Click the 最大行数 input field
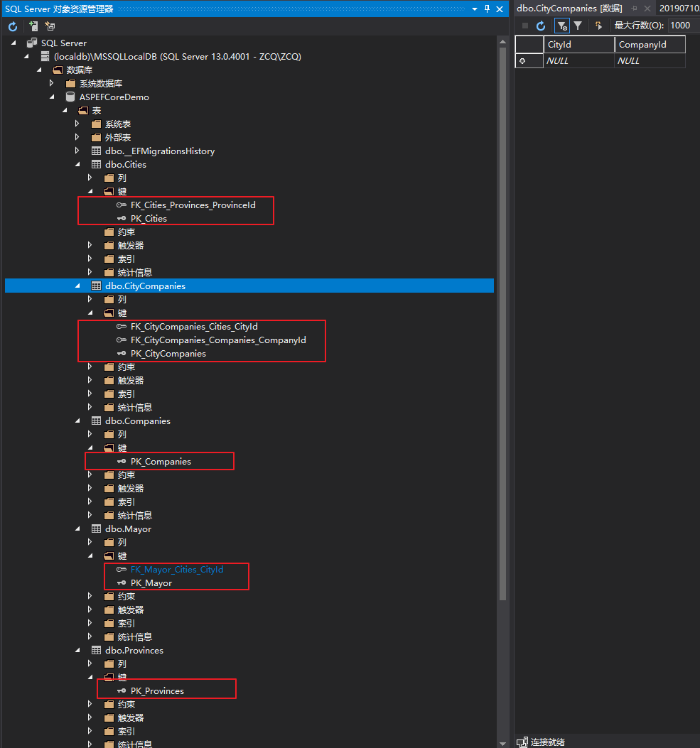 [x=683, y=26]
